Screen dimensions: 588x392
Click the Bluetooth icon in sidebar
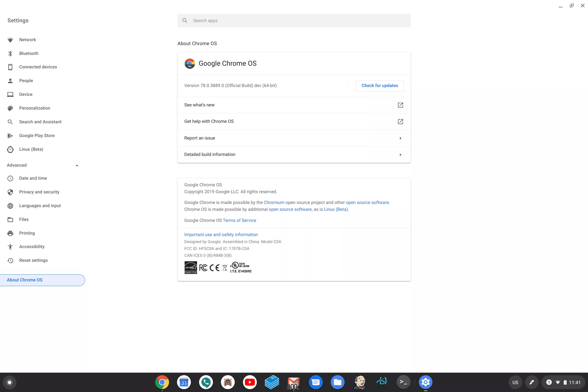10,53
